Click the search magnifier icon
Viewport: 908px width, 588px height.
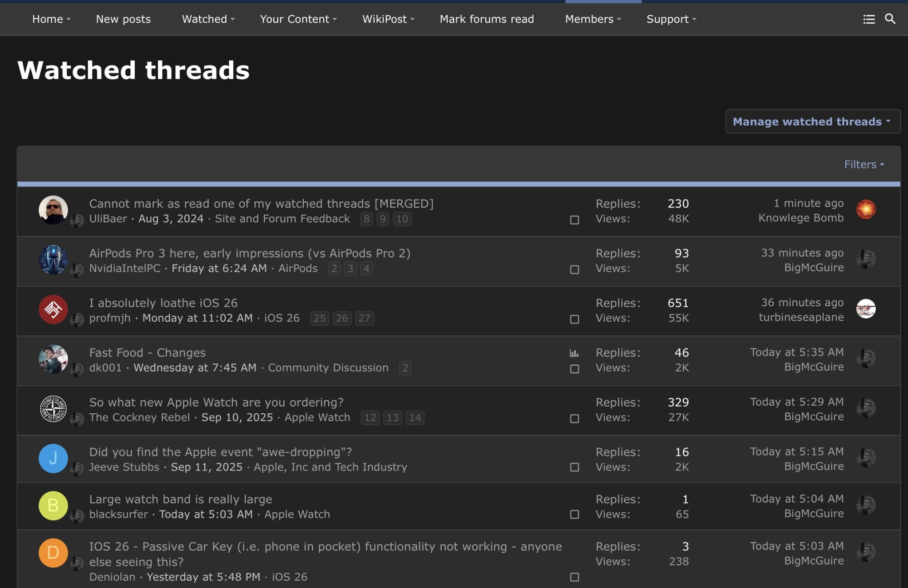pos(890,19)
